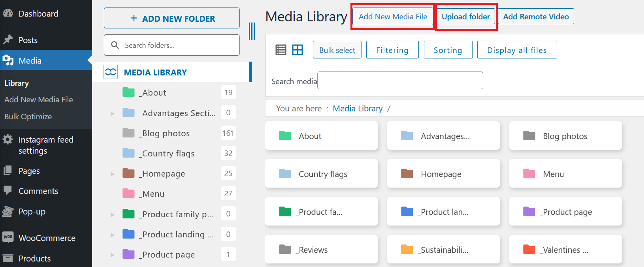The height and width of the screenshot is (267, 644).
Task: Open the _Country flags folder card
Action: (321, 174)
